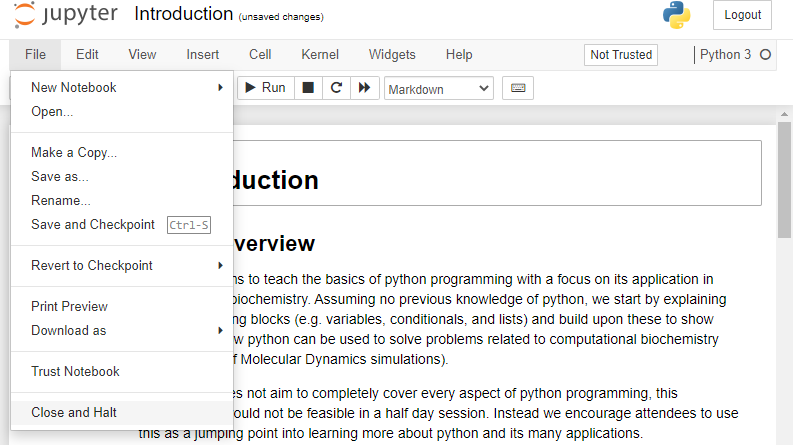
Task: Click Save and Checkpoint
Action: tap(122, 225)
